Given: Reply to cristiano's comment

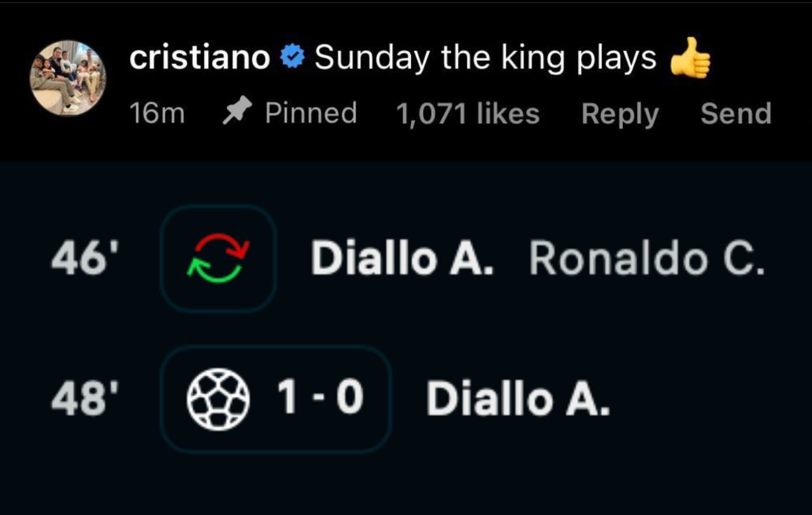Looking at the screenshot, I should pos(620,114).
